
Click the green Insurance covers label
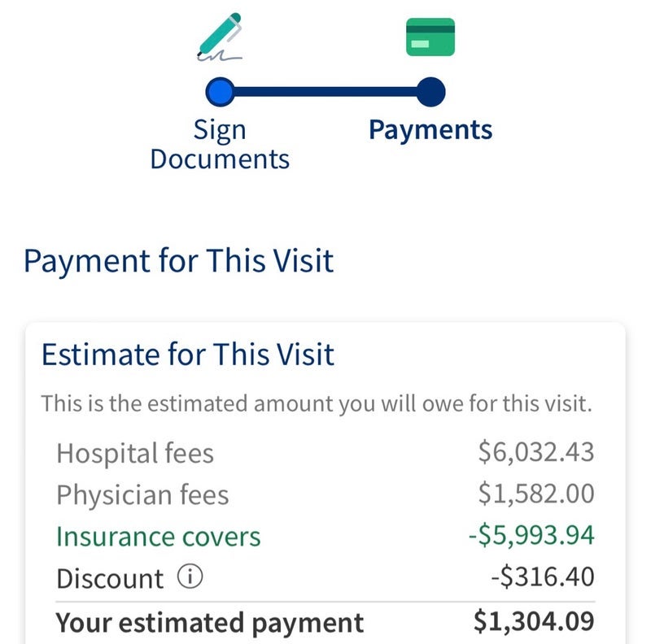tap(158, 537)
